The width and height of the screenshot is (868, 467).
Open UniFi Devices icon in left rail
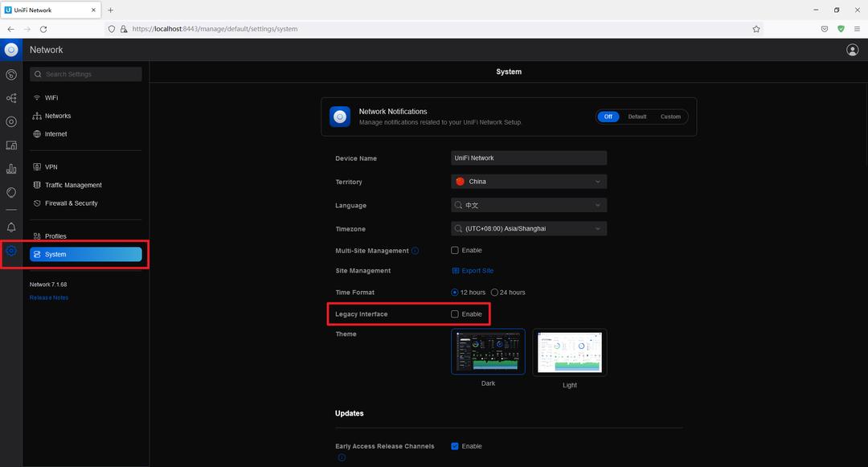[x=11, y=122]
